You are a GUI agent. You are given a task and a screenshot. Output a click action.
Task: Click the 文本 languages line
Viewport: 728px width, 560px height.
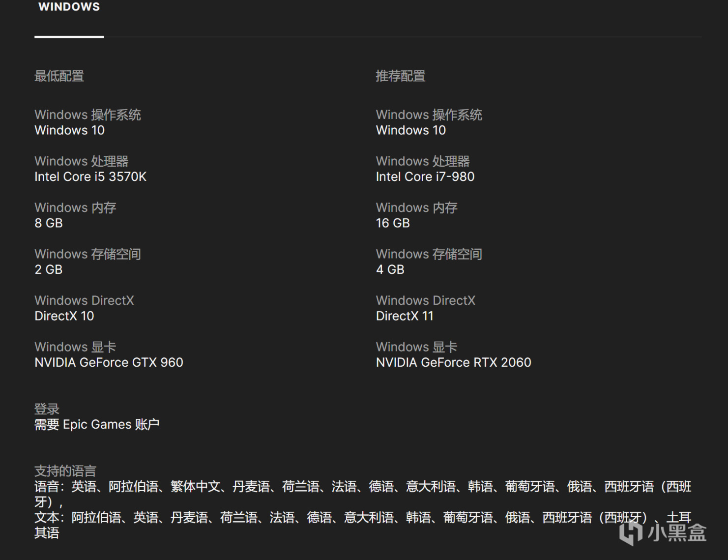[363, 525]
